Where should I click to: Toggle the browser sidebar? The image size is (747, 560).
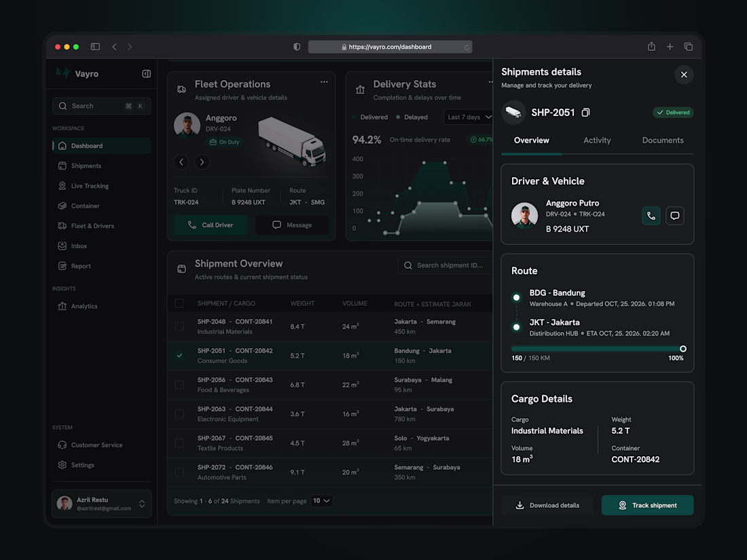(95, 47)
